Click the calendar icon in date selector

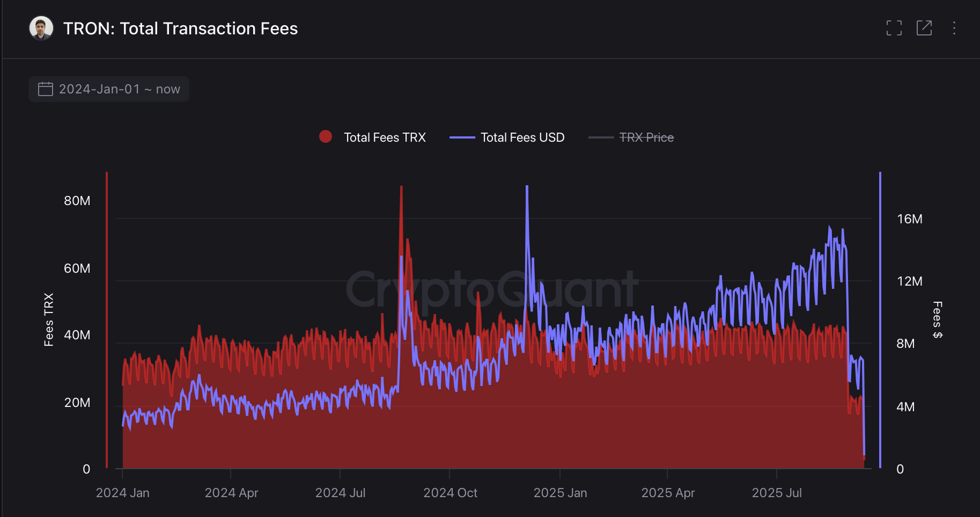tap(45, 89)
